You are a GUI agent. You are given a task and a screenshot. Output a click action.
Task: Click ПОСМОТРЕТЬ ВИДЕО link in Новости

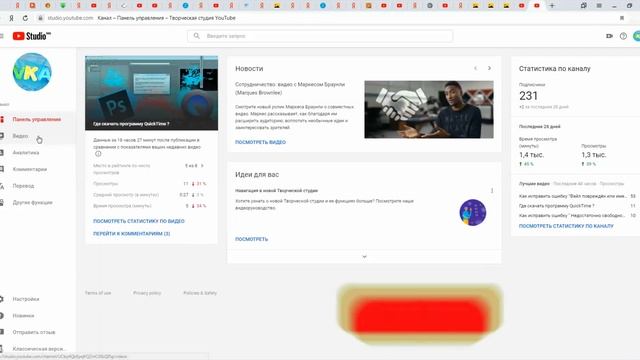tap(260, 142)
